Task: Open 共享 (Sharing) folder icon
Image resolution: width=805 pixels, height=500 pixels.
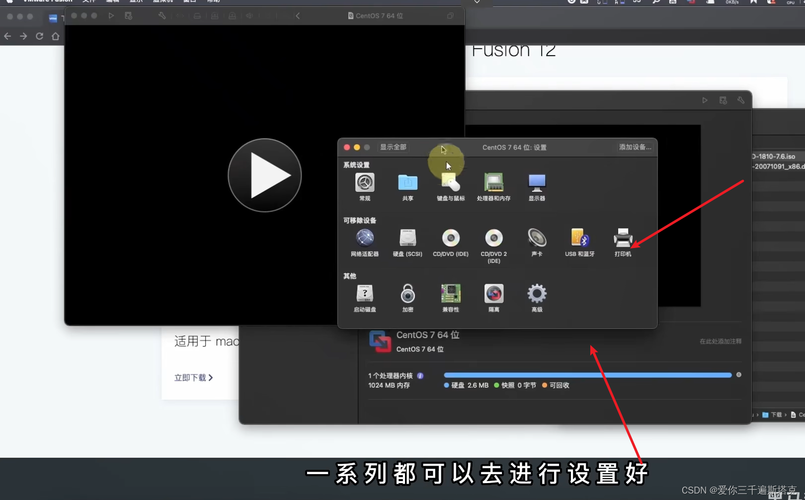Action: point(408,183)
